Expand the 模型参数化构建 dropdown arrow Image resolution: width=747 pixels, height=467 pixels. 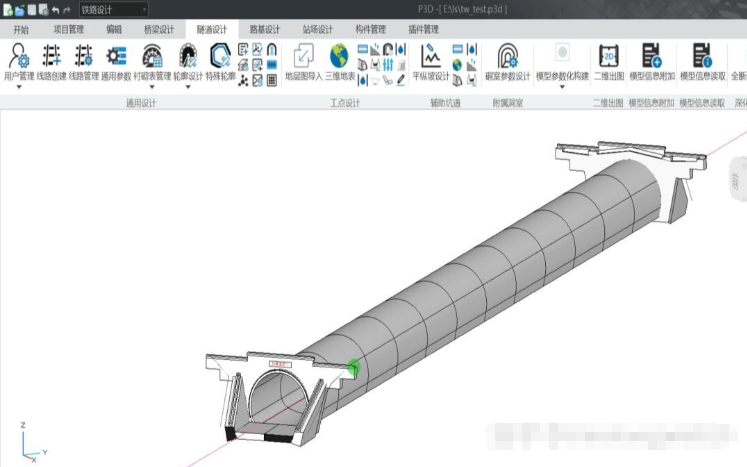click(562, 87)
